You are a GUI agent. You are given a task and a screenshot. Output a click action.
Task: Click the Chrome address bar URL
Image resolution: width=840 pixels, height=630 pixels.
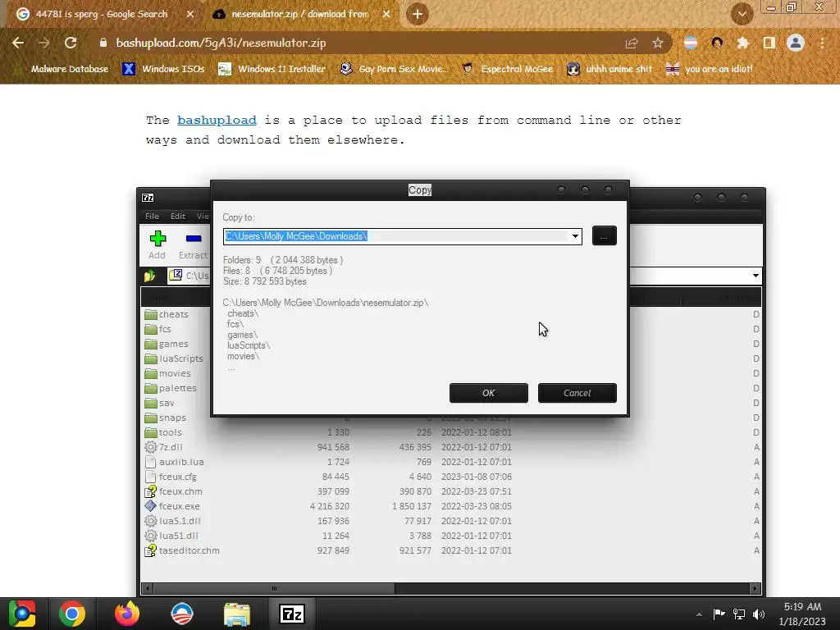221,43
